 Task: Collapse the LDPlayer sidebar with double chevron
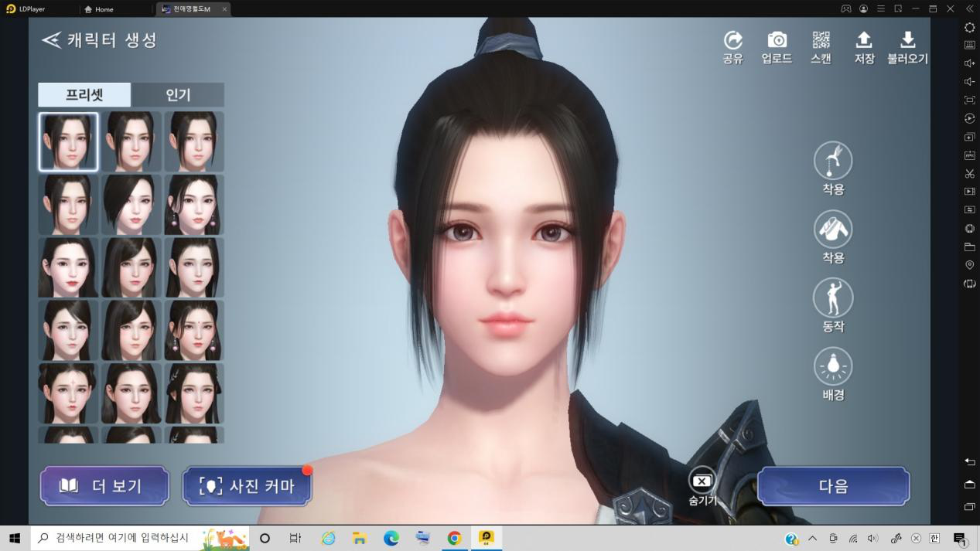coord(969,9)
